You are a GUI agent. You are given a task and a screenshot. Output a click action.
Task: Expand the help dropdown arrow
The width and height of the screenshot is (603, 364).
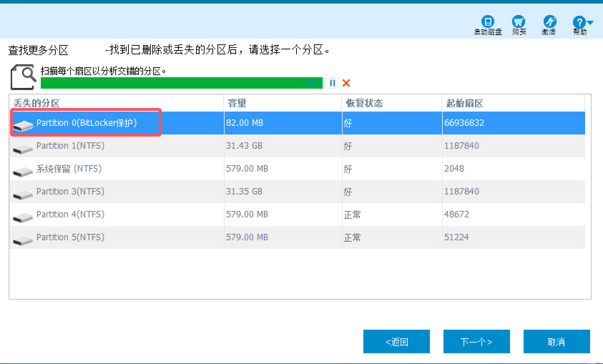tap(590, 23)
